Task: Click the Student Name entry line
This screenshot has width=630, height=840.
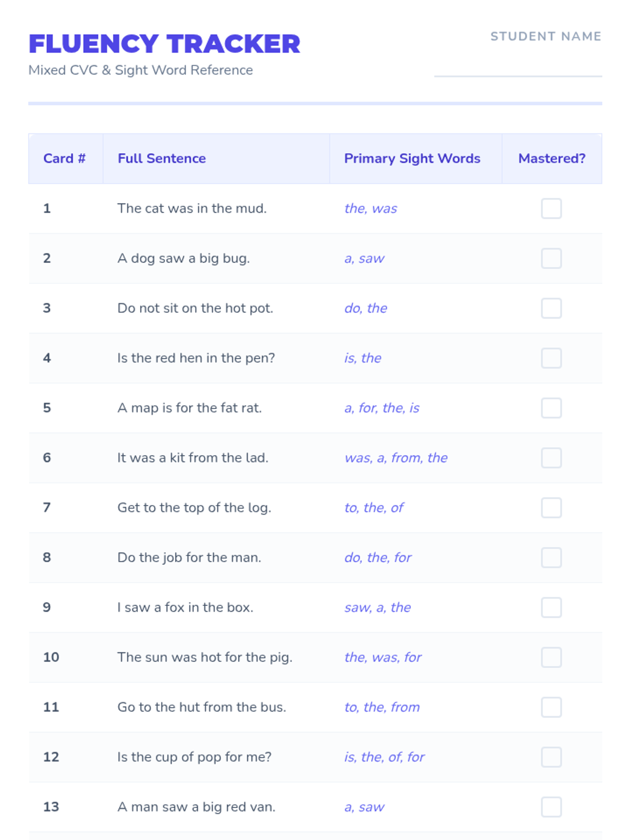Action: coord(518,68)
